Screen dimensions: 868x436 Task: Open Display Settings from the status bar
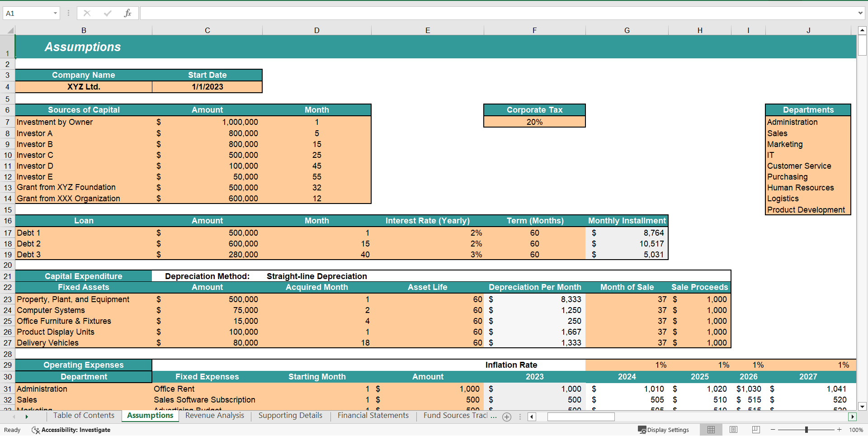pyautogui.click(x=664, y=430)
